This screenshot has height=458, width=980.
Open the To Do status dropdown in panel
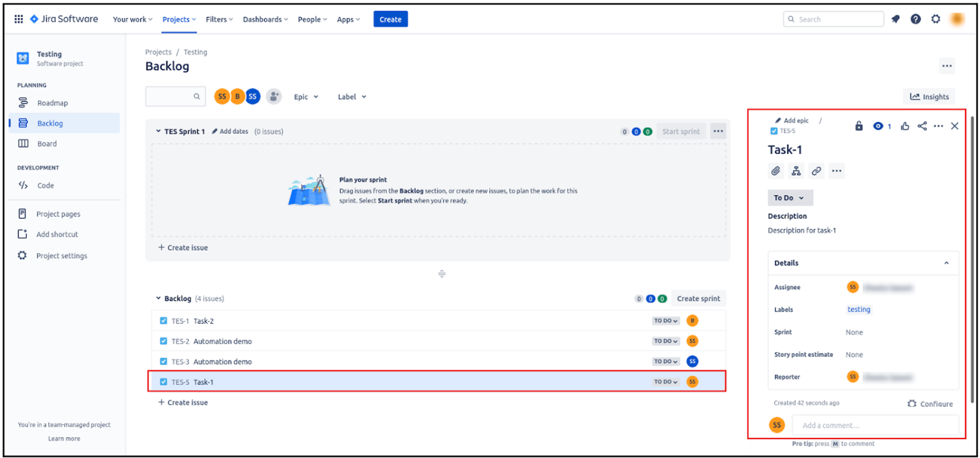tap(790, 198)
